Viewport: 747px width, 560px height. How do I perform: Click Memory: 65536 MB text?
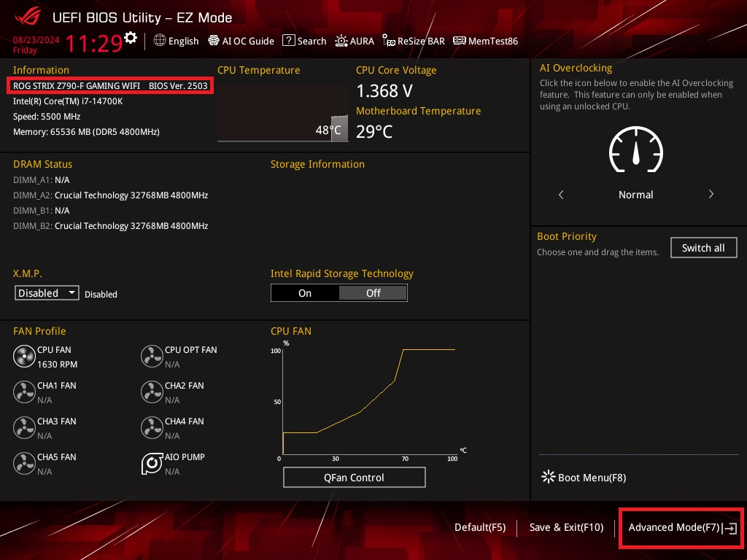tap(86, 131)
